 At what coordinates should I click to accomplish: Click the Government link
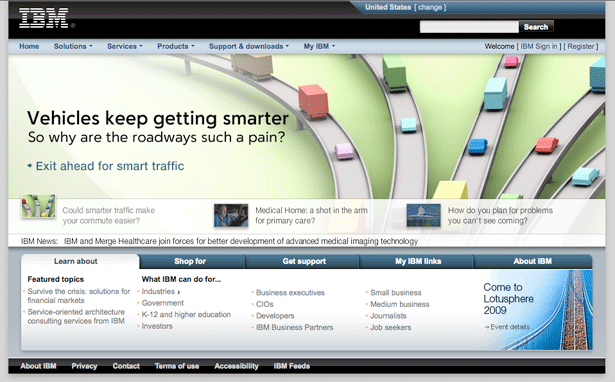tap(162, 303)
